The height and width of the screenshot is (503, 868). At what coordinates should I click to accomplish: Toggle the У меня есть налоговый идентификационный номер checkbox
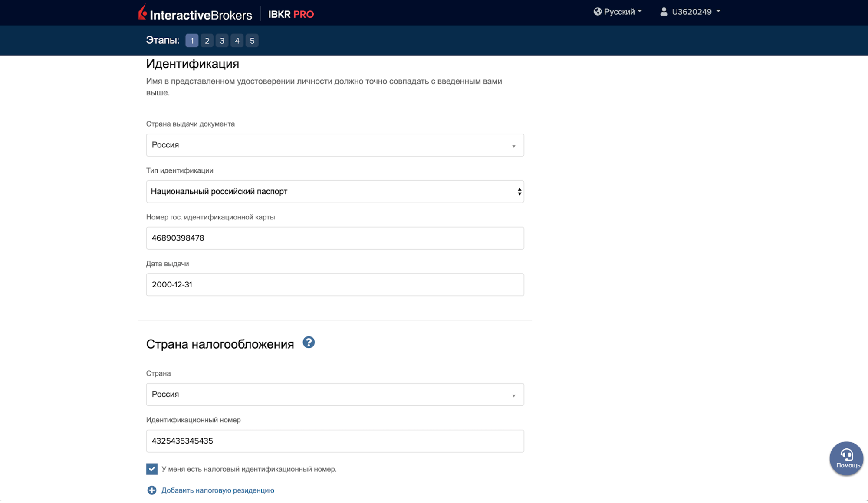[152, 469]
